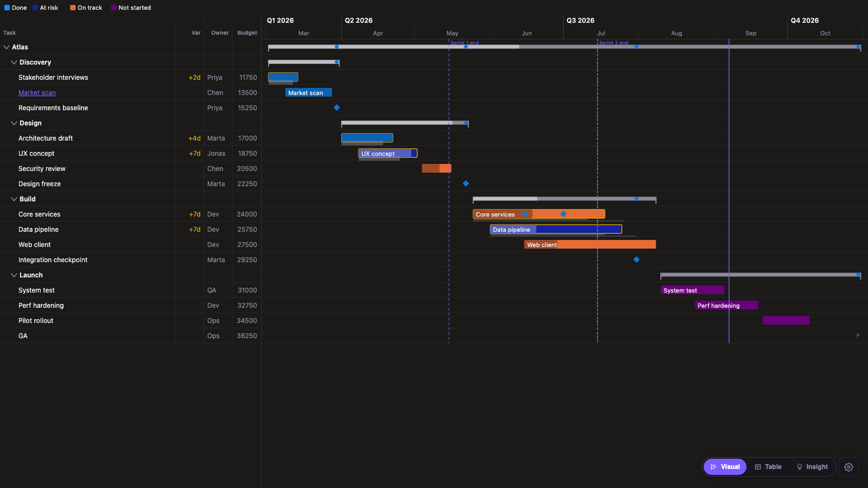Collapse the Discovery phase group

[x=14, y=62]
